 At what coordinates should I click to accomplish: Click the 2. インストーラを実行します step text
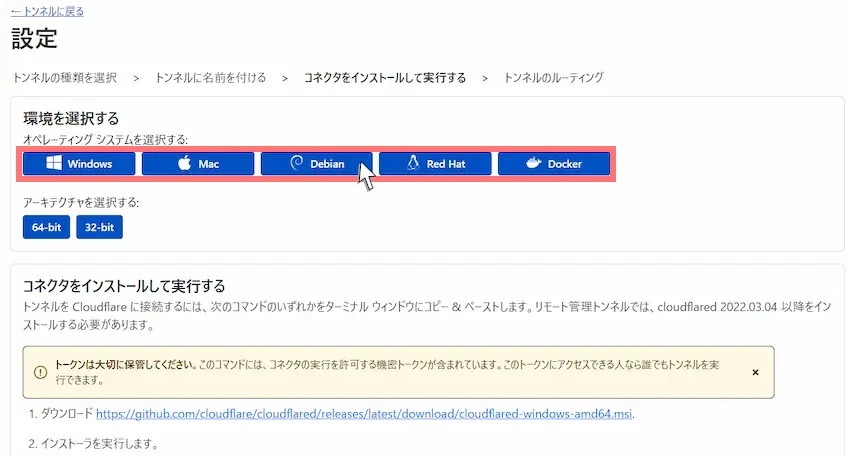[x=93, y=444]
